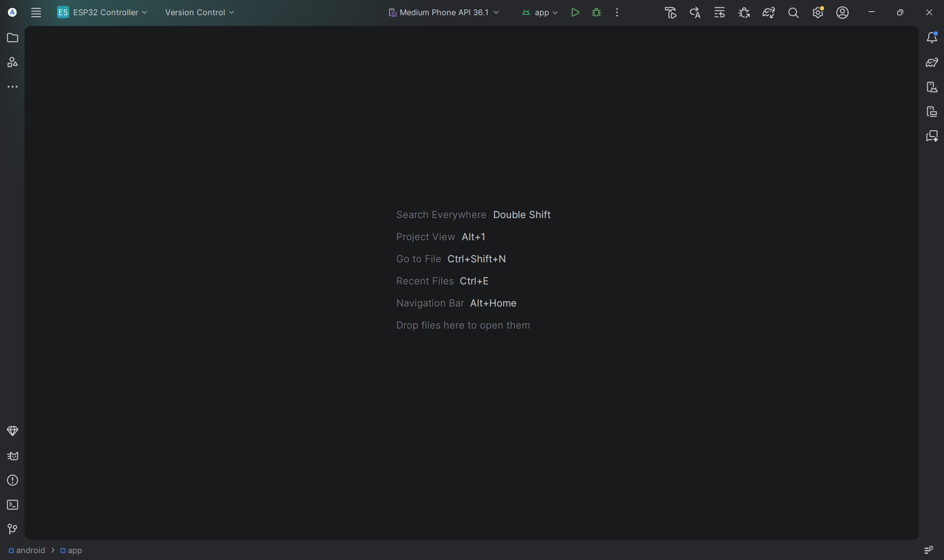Debug the app with the bug icon
The width and height of the screenshot is (944, 560).
(x=596, y=12)
